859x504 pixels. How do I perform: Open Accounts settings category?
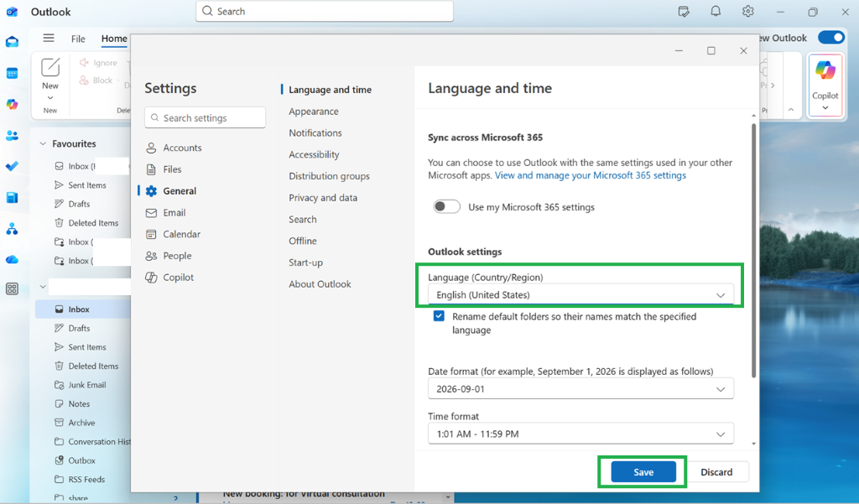click(x=174, y=148)
